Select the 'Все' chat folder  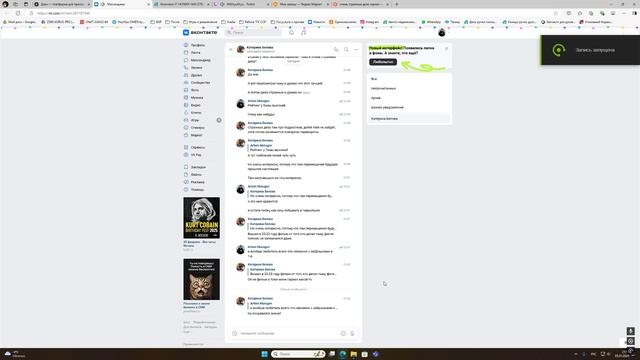point(409,79)
